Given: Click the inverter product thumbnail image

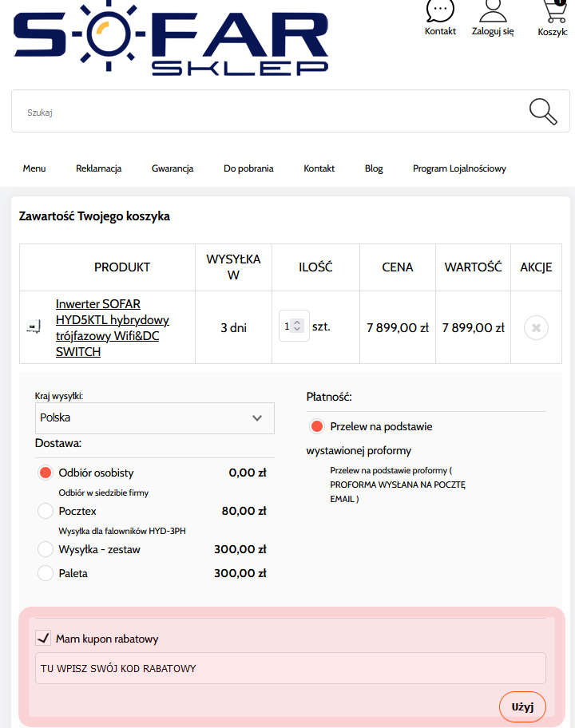Looking at the screenshot, I should 34,326.
